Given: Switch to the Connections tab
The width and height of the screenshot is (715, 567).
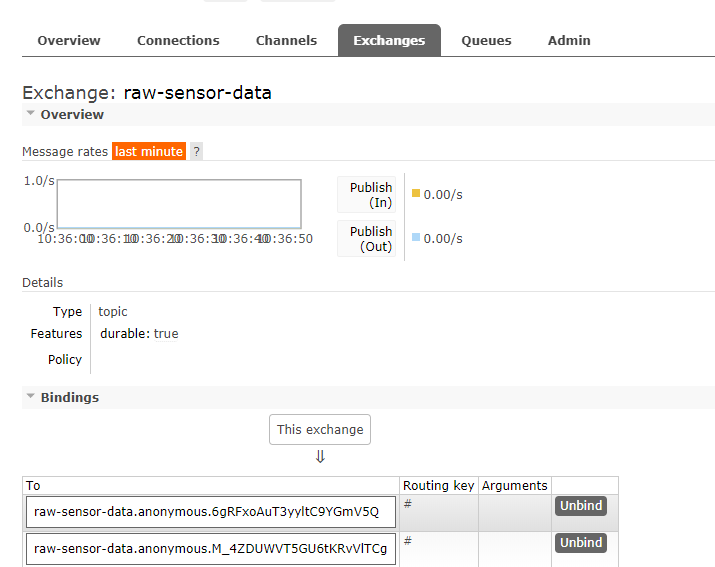Looking at the screenshot, I should (178, 41).
